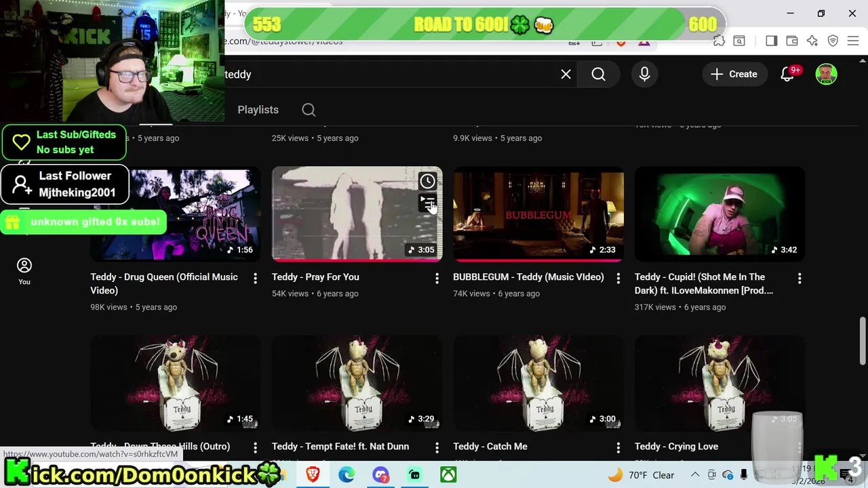The image size is (868, 488).
Task: Open the Drug Queen video thumbnail
Action: point(176,213)
